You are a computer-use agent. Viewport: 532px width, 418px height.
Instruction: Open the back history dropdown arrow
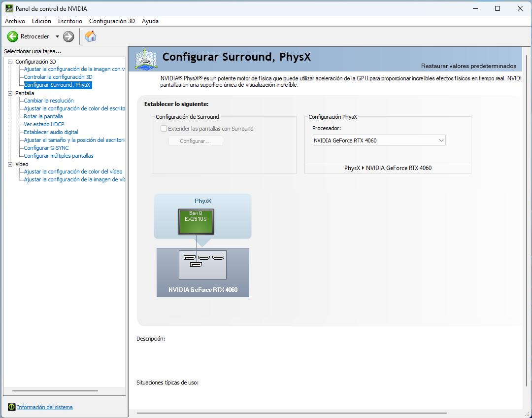[57, 36]
